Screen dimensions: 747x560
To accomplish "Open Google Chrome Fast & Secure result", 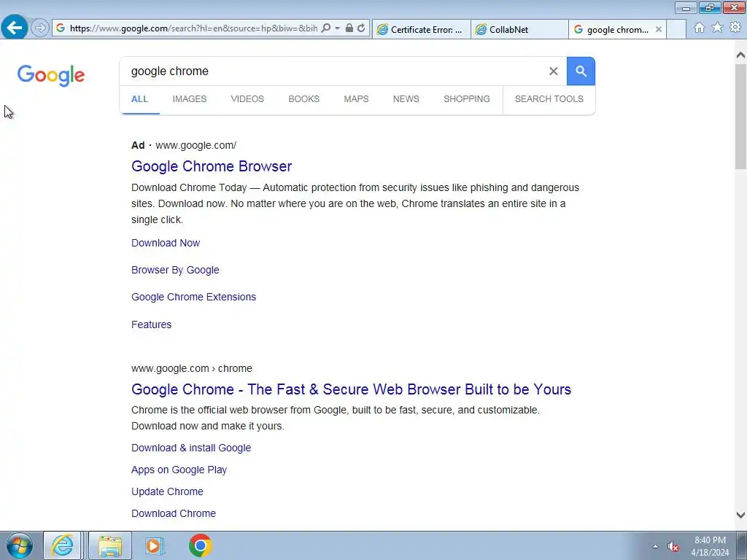I will 351,389.
